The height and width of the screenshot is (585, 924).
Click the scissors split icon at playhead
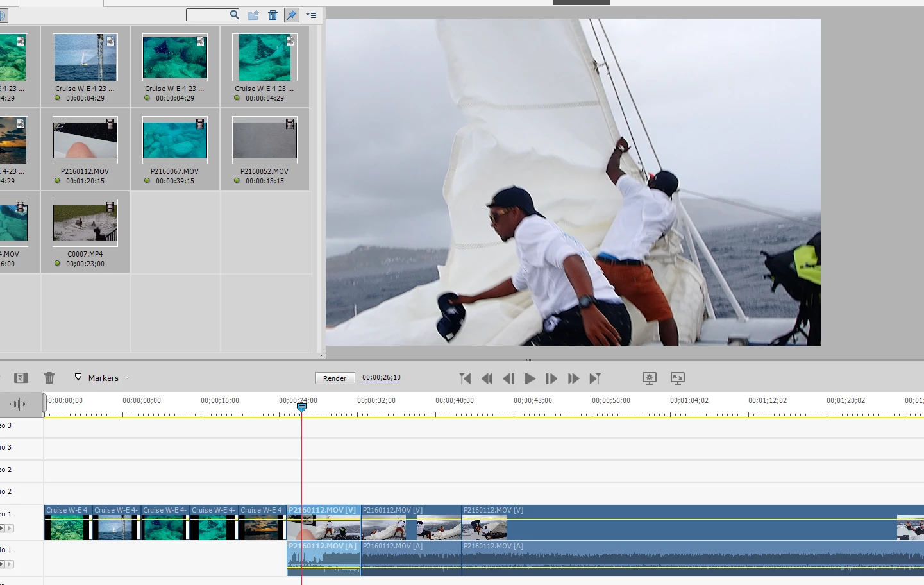coord(309,519)
